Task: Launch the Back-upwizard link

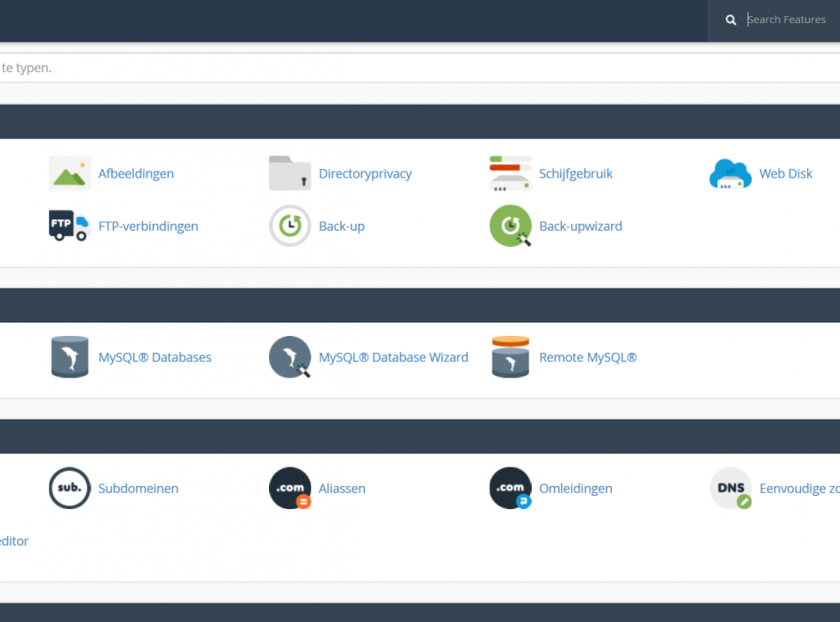Action: (581, 227)
